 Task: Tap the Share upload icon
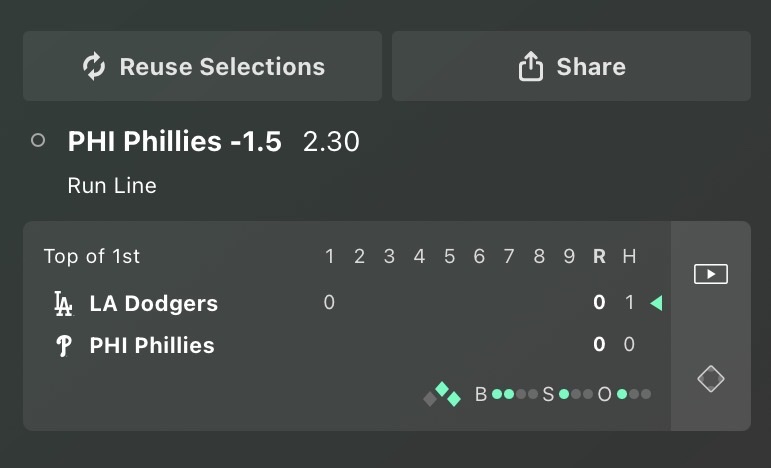click(531, 66)
